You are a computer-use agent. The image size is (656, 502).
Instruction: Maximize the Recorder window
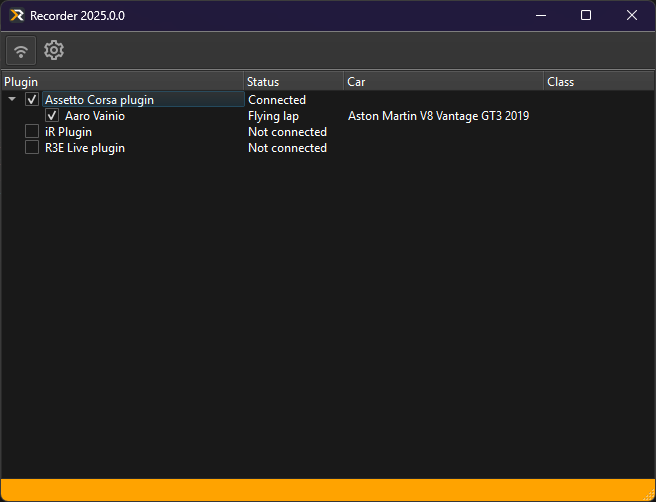[586, 16]
